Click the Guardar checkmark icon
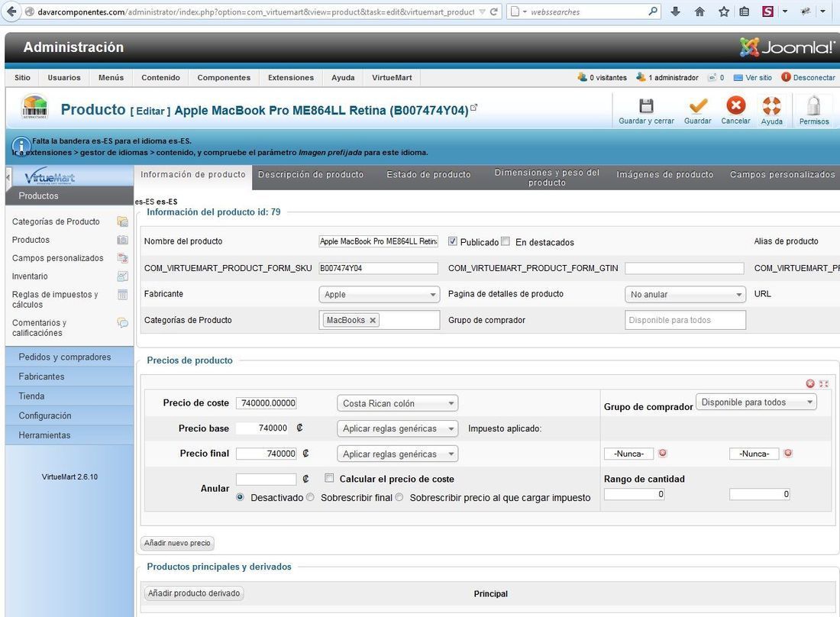 [697, 105]
